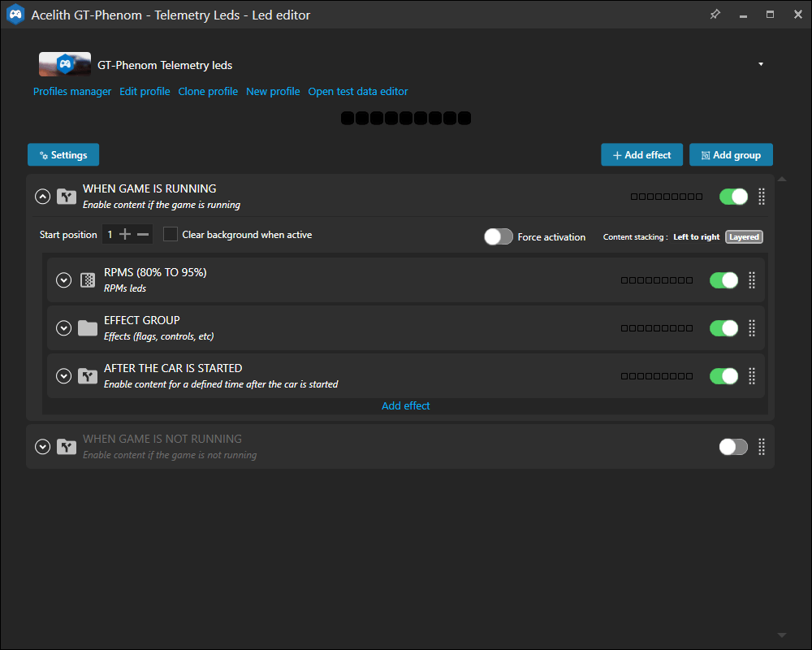812x650 pixels.
Task: Select Layered content stacking option
Action: pos(744,237)
